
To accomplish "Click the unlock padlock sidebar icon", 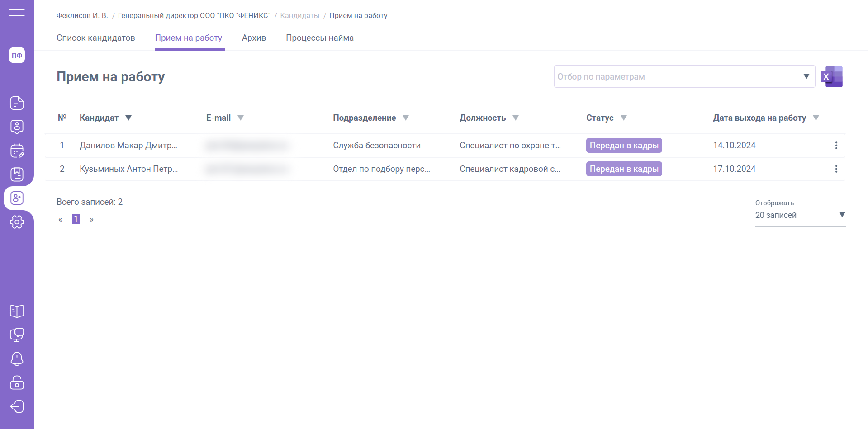I will pos(17,382).
